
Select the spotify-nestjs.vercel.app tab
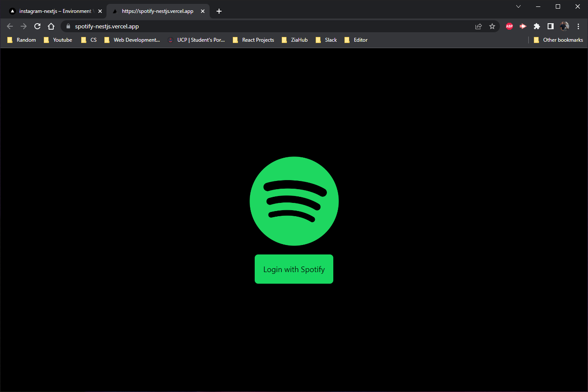coord(157,11)
